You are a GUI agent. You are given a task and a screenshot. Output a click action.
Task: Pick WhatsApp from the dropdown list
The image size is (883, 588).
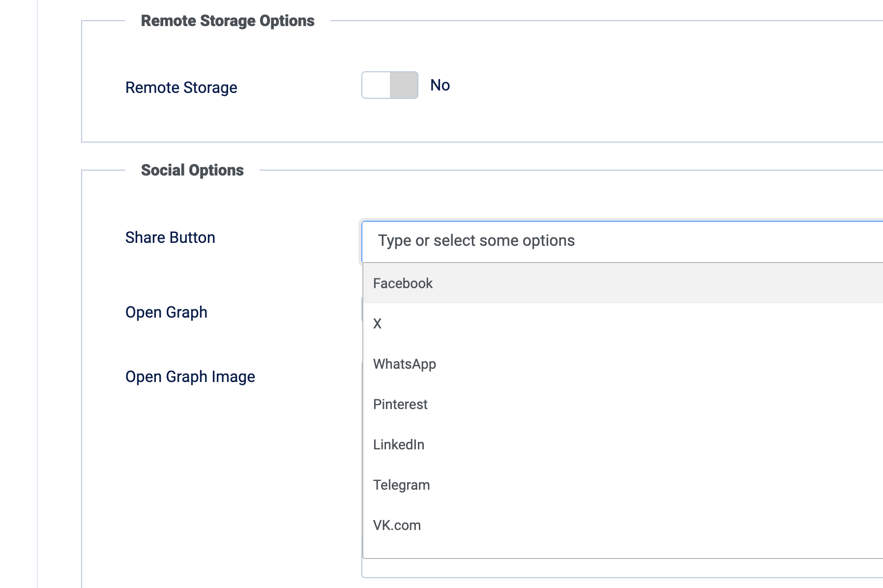(404, 364)
